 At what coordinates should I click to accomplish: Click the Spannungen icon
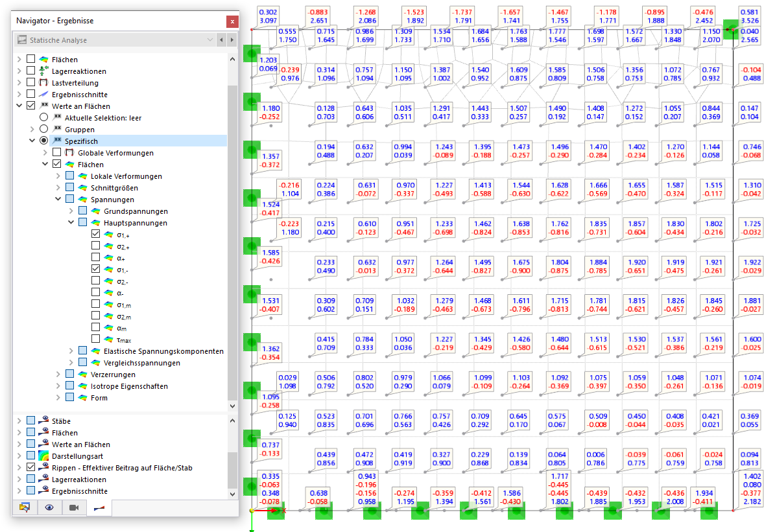click(83, 199)
